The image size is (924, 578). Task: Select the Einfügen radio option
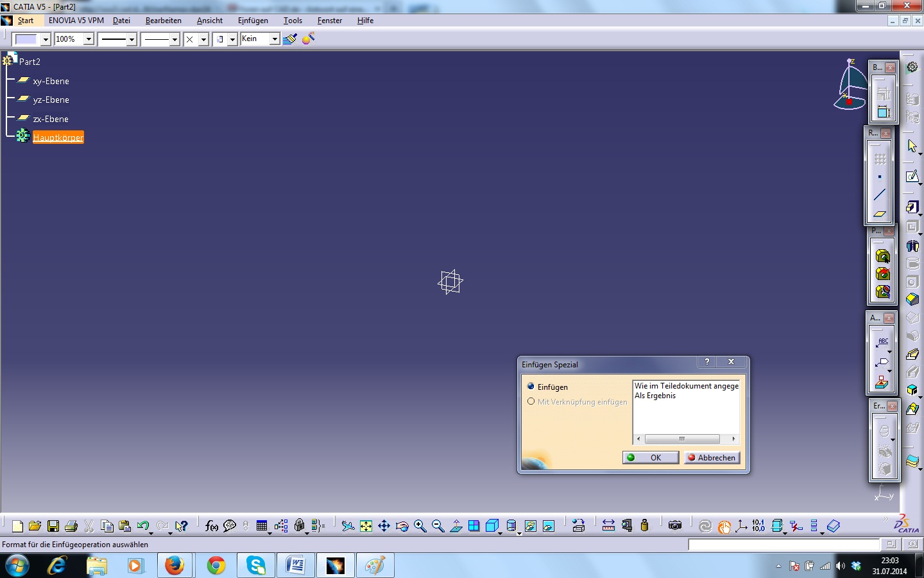531,387
